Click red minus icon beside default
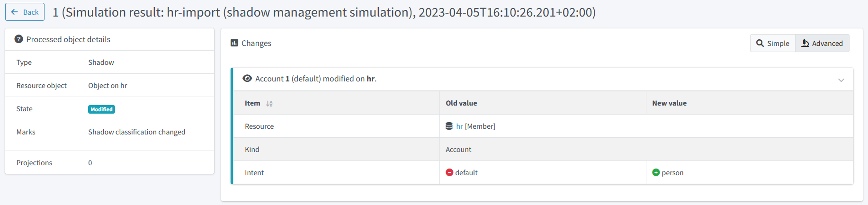 [449, 173]
